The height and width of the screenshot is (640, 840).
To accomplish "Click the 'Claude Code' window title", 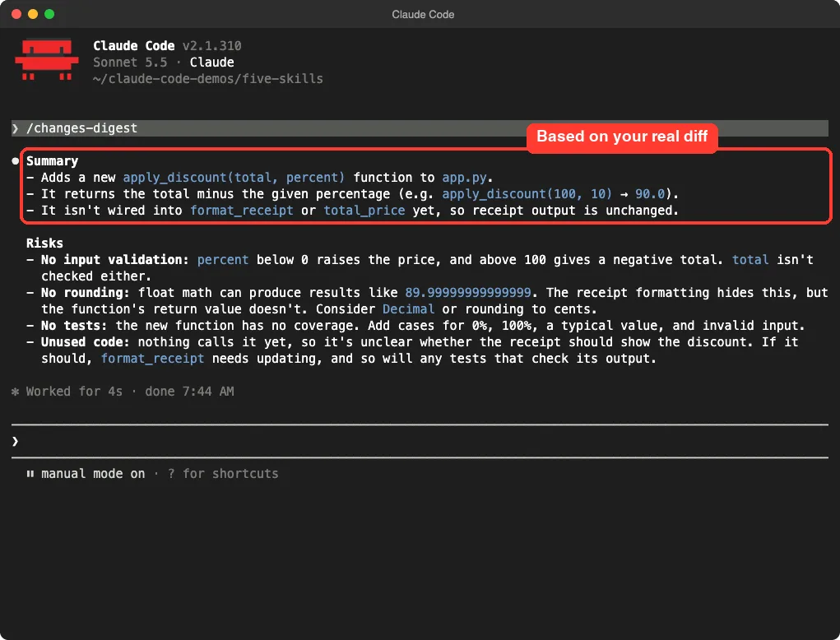I will pyautogui.click(x=423, y=15).
